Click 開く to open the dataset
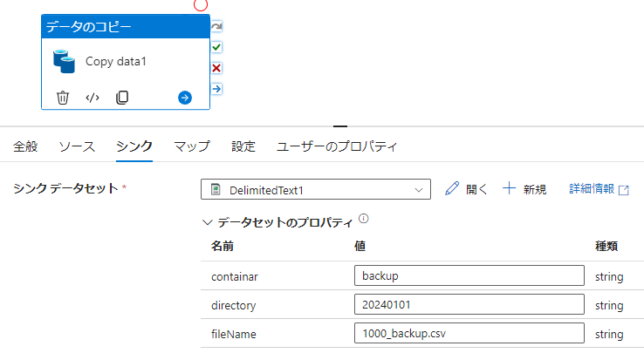Screen dimensions: 644x353 point(476,189)
